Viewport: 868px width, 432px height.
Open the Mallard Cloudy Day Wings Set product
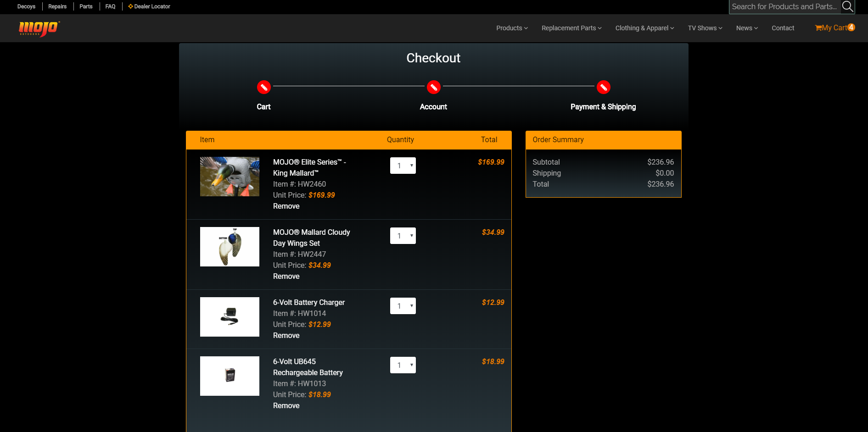(x=312, y=238)
